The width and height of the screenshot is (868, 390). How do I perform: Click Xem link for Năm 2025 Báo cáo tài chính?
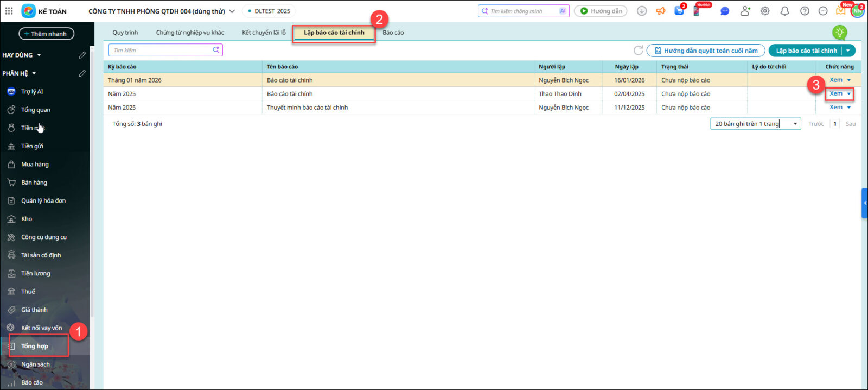[x=835, y=93]
